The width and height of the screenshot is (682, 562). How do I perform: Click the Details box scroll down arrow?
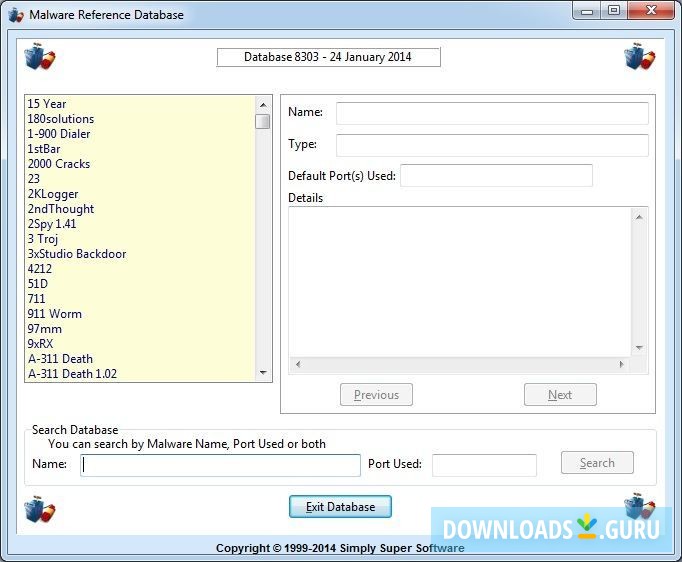click(x=639, y=348)
